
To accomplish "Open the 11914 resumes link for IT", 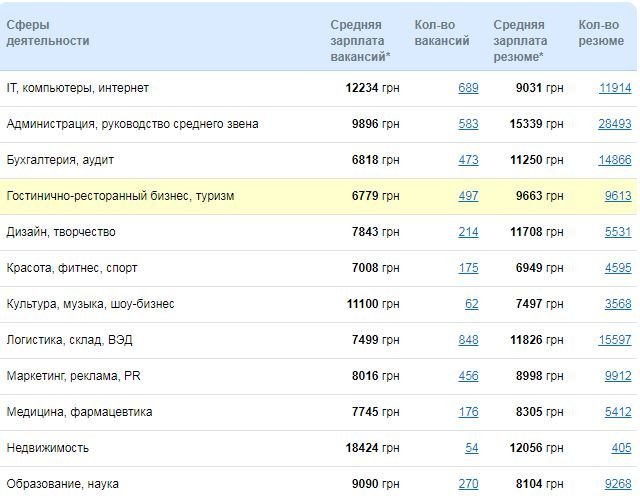I will [x=615, y=88].
